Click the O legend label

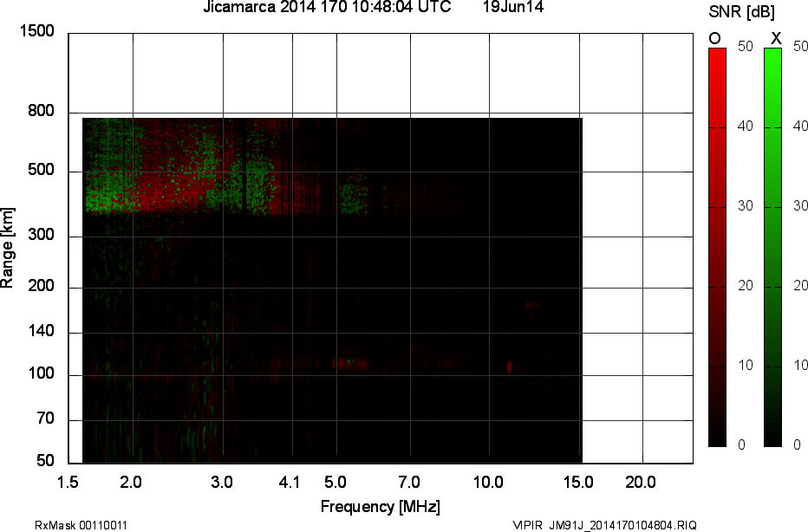[x=714, y=39]
